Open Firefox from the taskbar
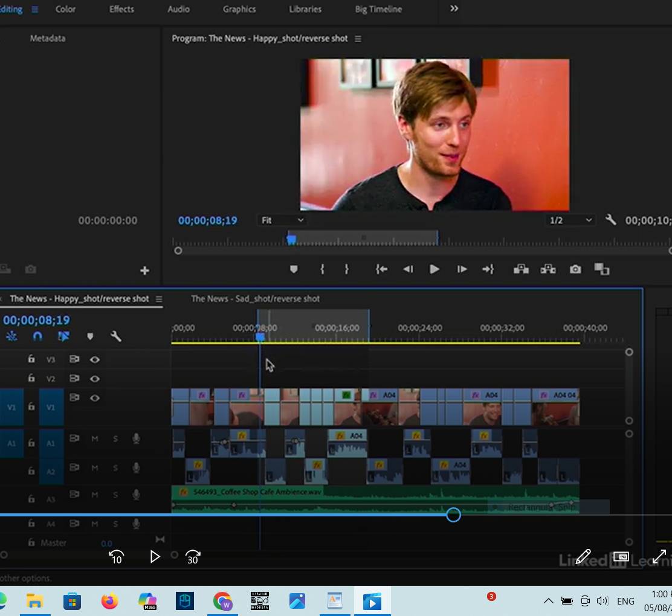The width and height of the screenshot is (672, 616). (109, 601)
